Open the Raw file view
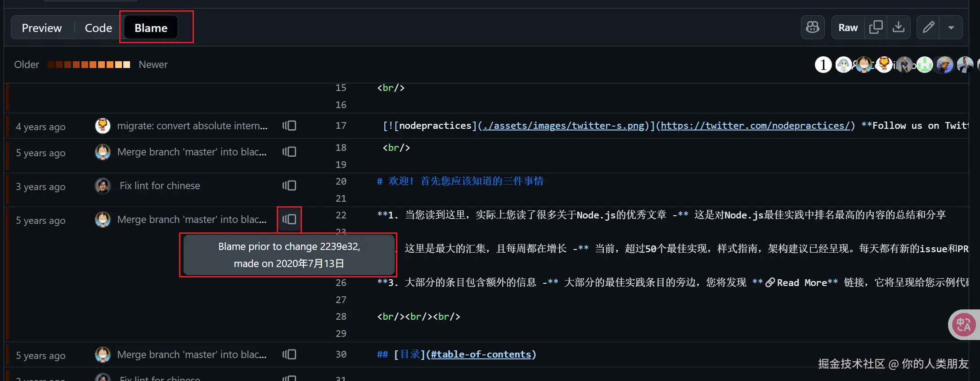The image size is (980, 381). pos(848,27)
